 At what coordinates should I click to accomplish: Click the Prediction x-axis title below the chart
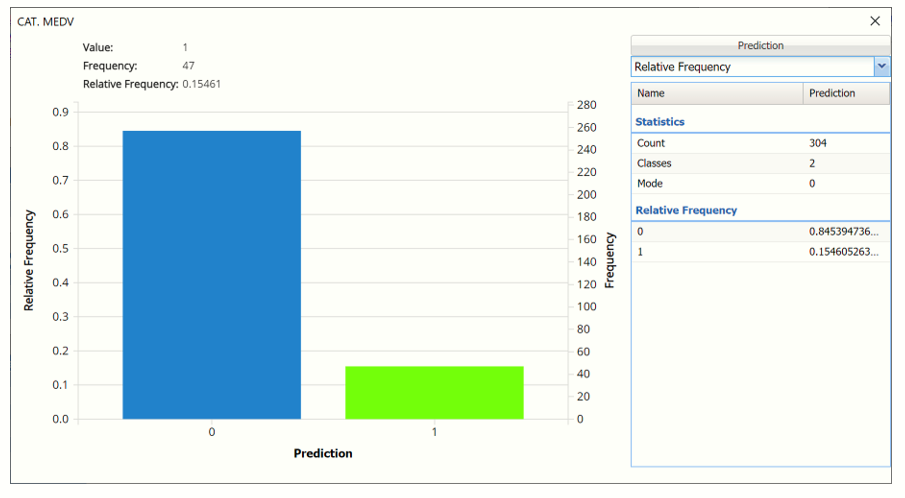click(x=322, y=453)
